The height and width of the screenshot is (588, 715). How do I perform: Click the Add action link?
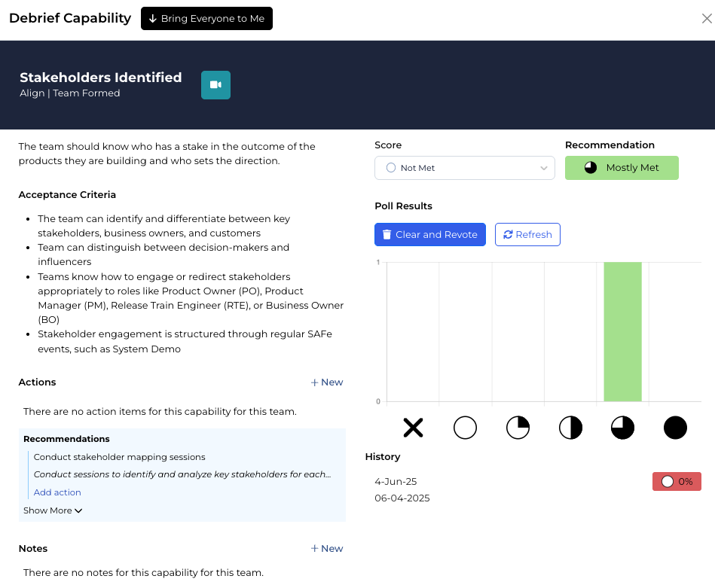[57, 492]
